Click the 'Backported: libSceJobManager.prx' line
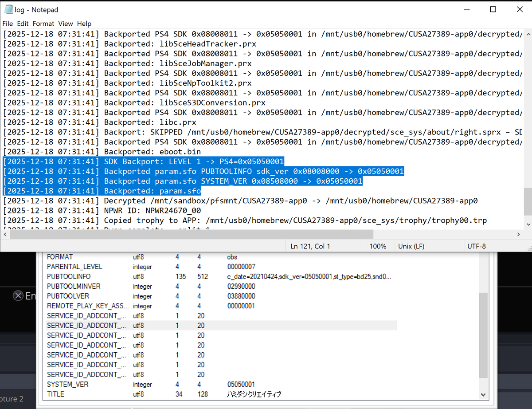 pos(127,63)
